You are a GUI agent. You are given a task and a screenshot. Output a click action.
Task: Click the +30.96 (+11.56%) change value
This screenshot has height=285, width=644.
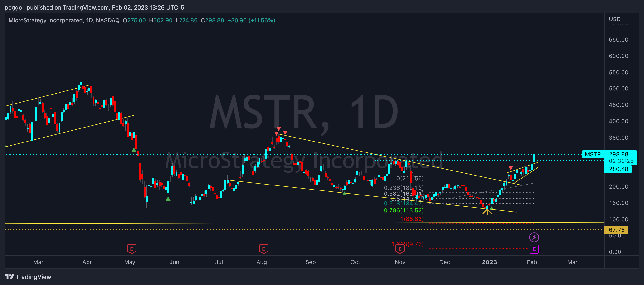251,20
